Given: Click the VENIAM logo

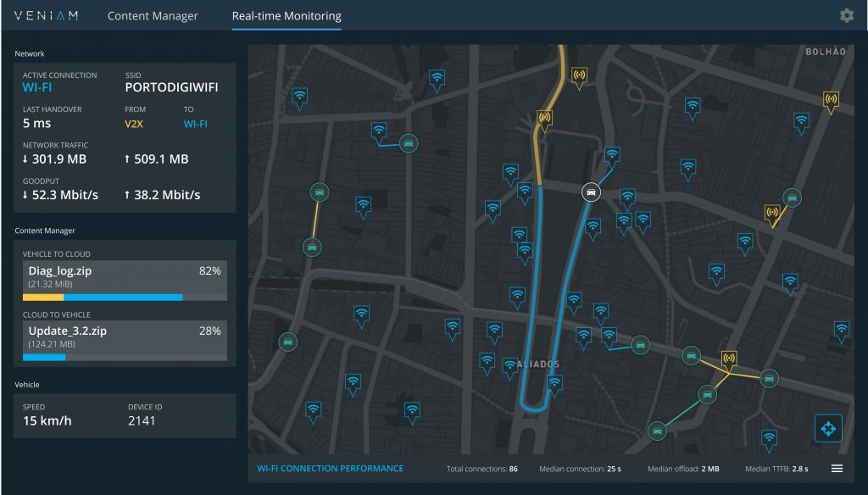Looking at the screenshot, I should [49, 16].
